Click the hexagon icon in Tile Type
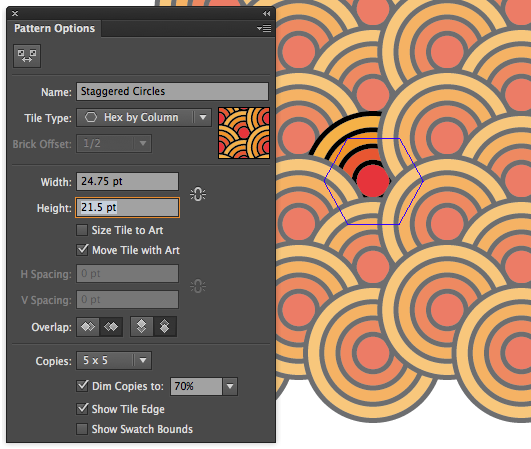 (x=91, y=117)
